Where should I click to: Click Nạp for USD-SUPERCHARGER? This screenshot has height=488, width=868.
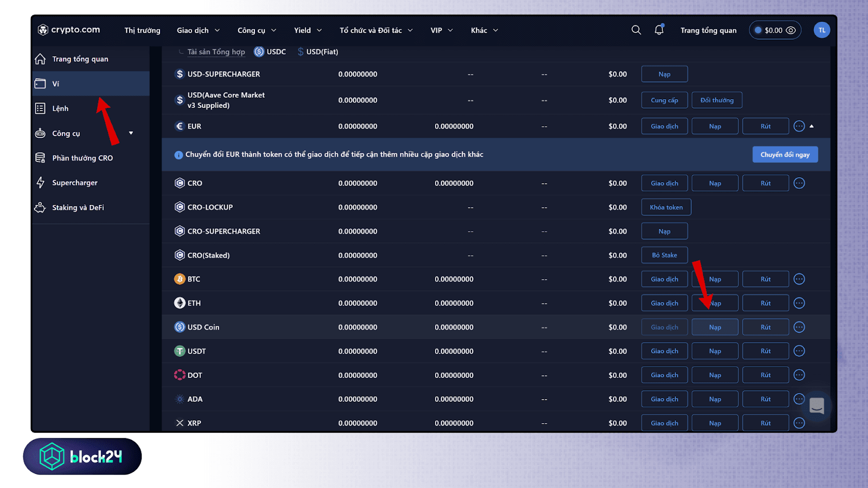[x=665, y=74]
